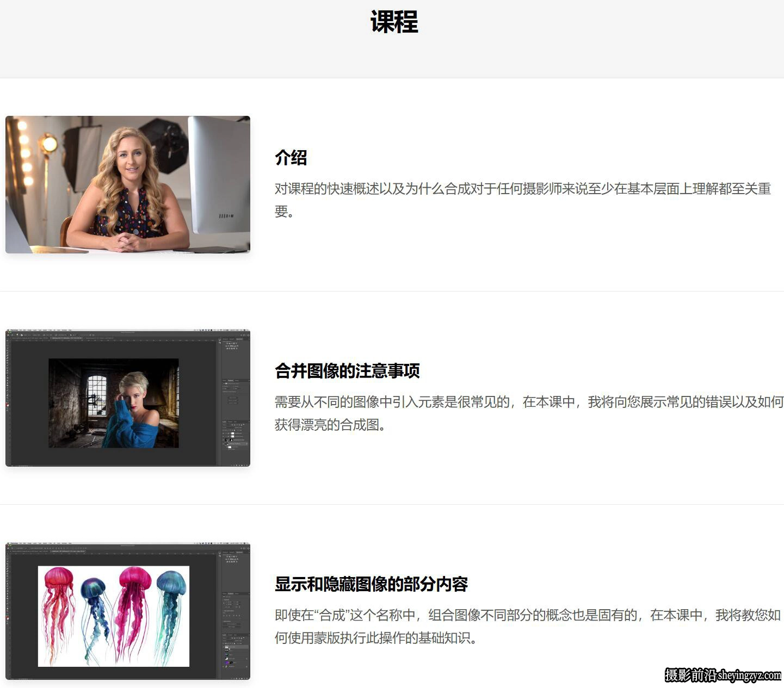Image resolution: width=784 pixels, height=688 pixels.
Task: Open the 介绍 lesson thumbnail with the instructor
Action: coord(128,184)
